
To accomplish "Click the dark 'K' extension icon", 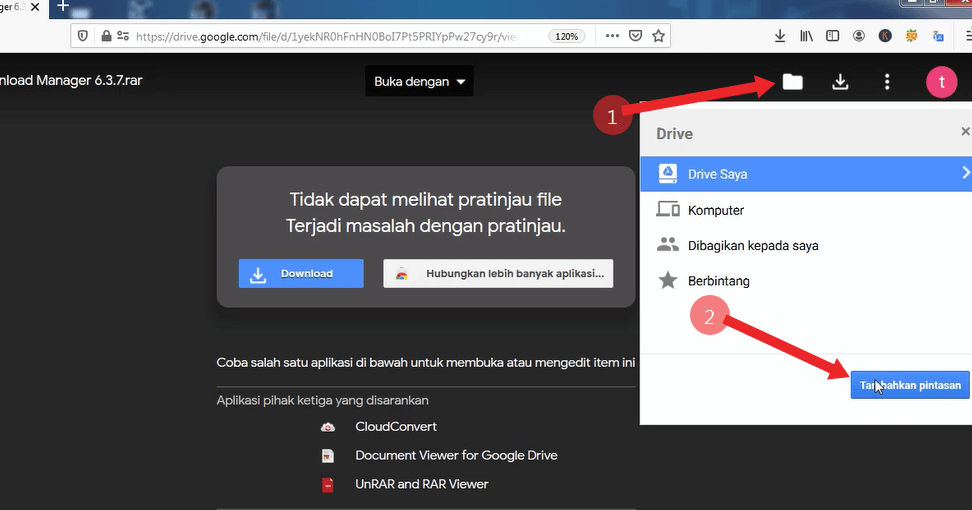I will click(885, 36).
